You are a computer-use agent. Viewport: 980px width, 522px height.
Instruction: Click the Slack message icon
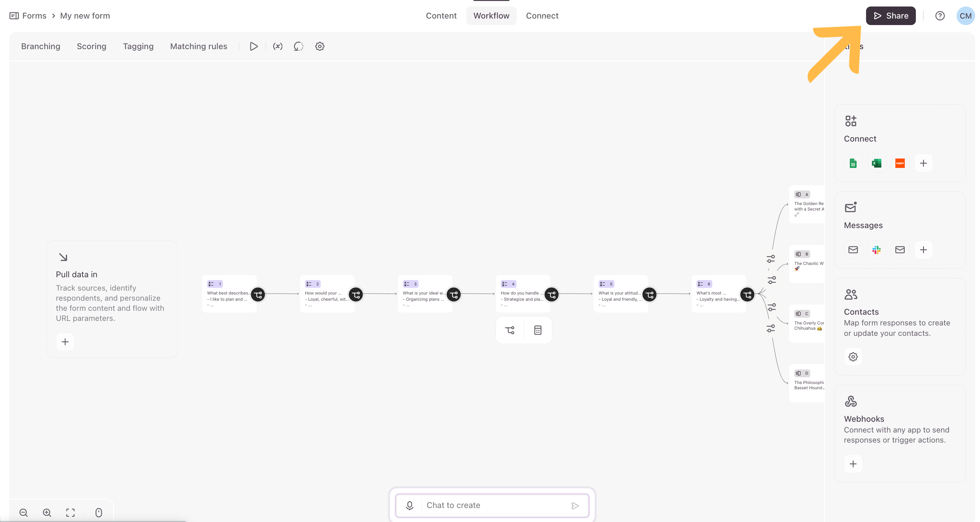pos(876,250)
